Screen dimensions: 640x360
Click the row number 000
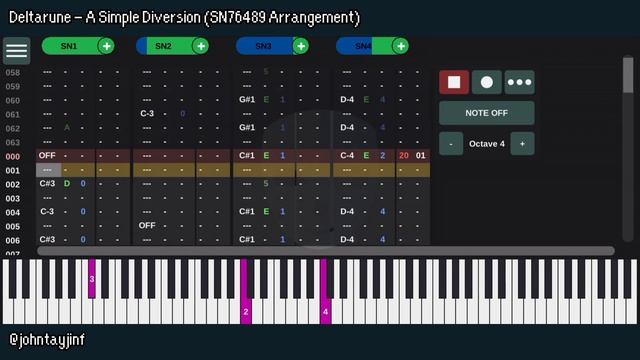click(13, 157)
